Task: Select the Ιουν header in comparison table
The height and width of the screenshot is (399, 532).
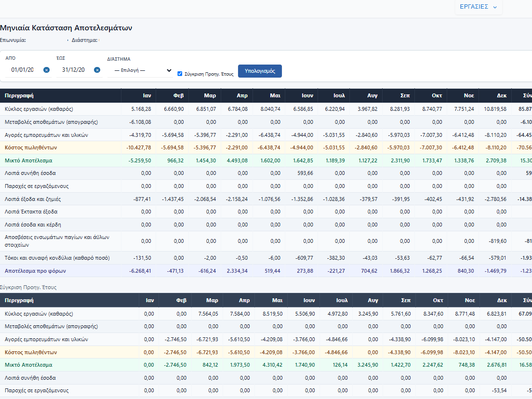Action: click(309, 300)
